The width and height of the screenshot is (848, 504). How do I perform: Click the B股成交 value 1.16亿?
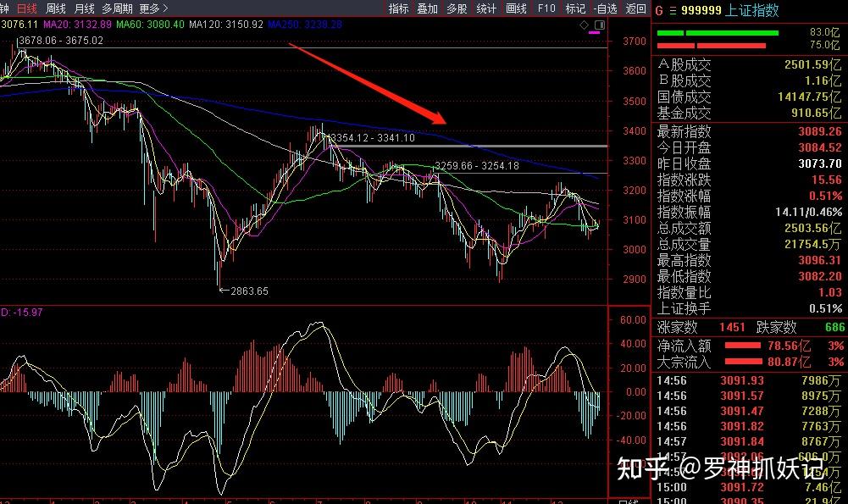click(823, 81)
